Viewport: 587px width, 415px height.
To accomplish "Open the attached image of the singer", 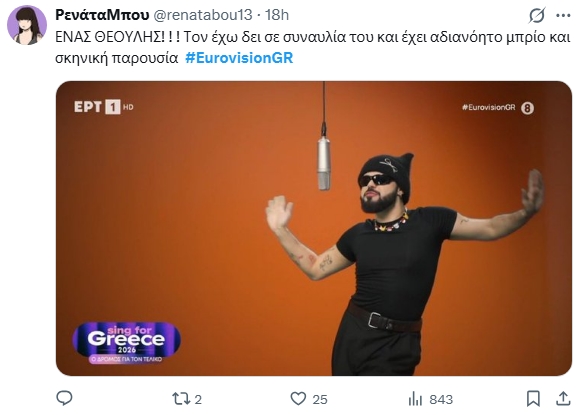I will (x=314, y=228).
